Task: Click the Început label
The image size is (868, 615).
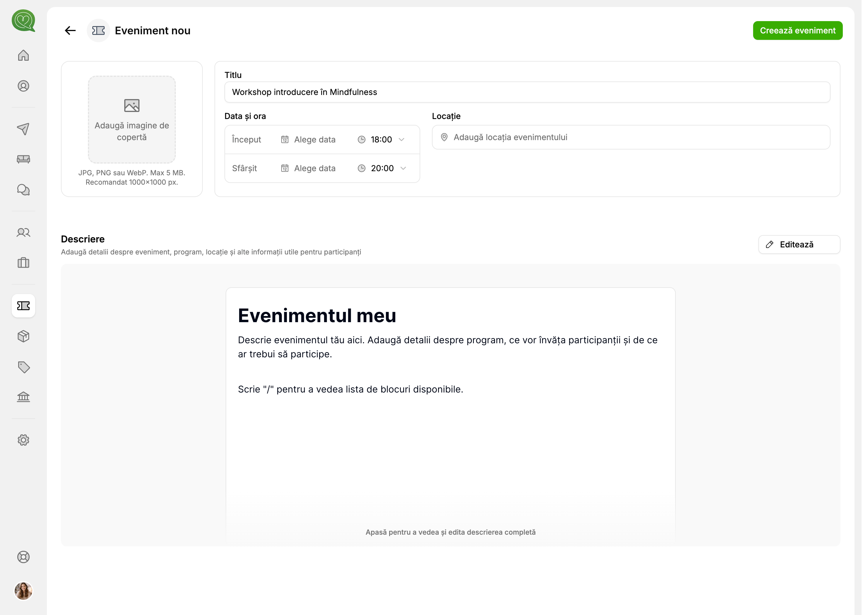Action: [246, 140]
